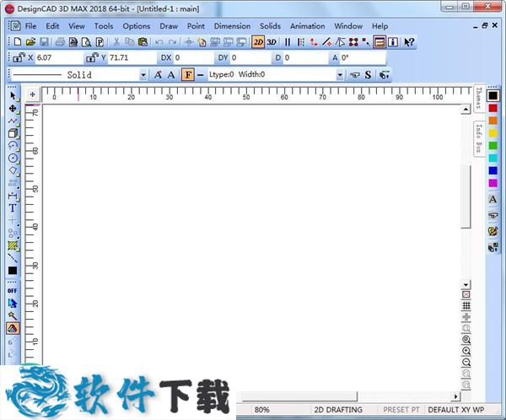Pick the black color swatch
This screenshot has height=420, width=506.
click(493, 95)
